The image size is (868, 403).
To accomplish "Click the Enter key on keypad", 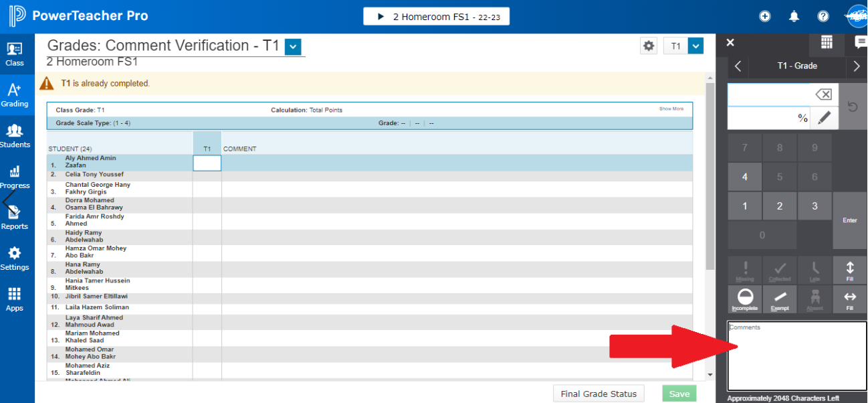I will click(x=850, y=220).
